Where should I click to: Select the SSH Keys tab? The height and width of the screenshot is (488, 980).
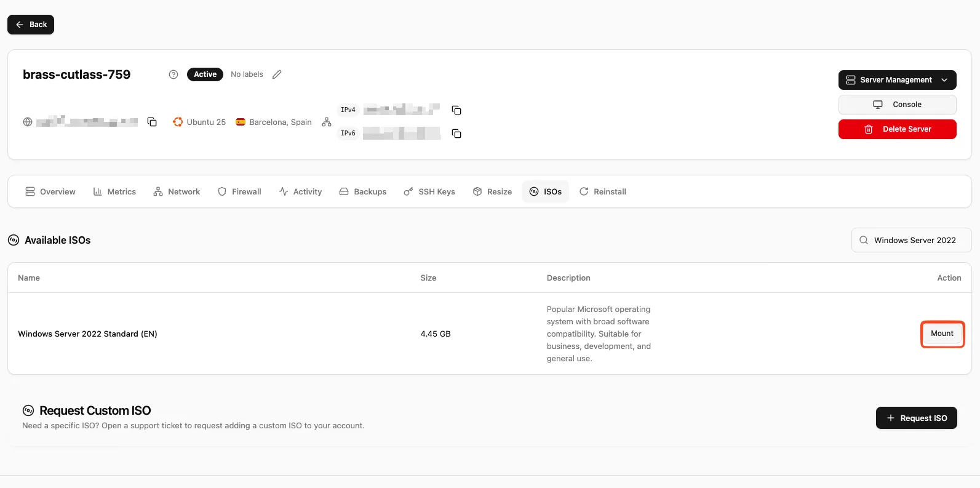pos(429,192)
